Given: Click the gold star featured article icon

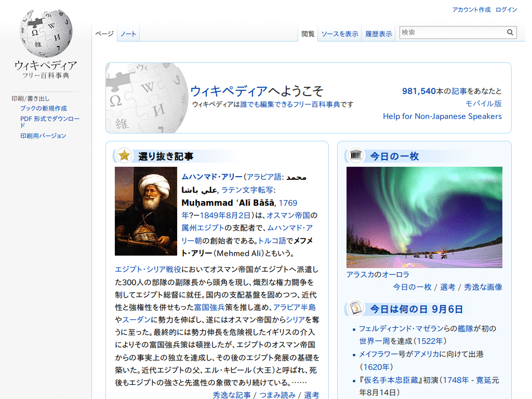Looking at the screenshot, I should pyautogui.click(x=124, y=156).
